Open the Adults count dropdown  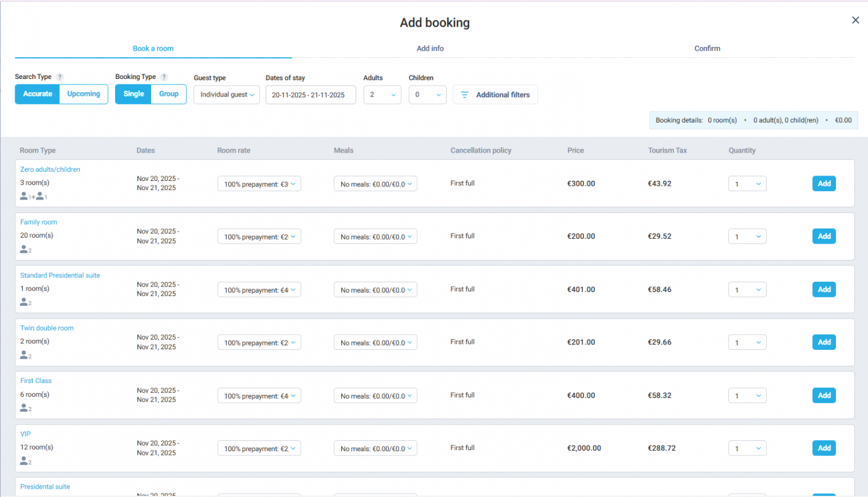[382, 94]
